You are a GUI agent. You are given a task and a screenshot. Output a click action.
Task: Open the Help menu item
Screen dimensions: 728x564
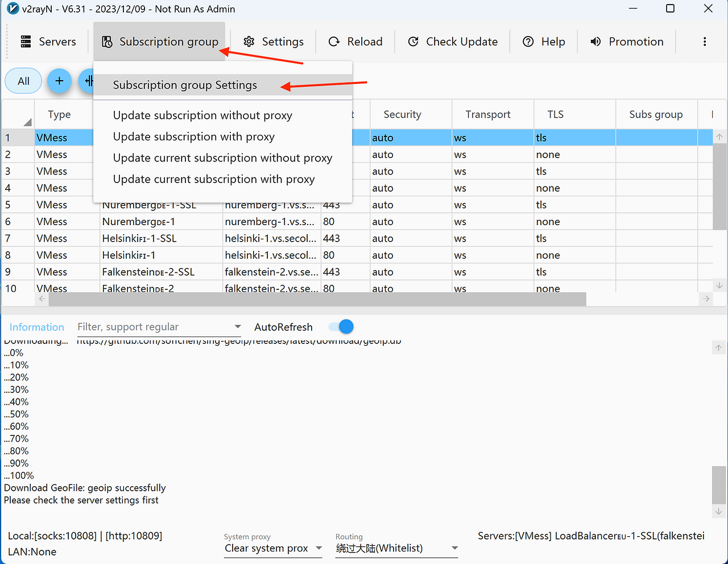544,42
